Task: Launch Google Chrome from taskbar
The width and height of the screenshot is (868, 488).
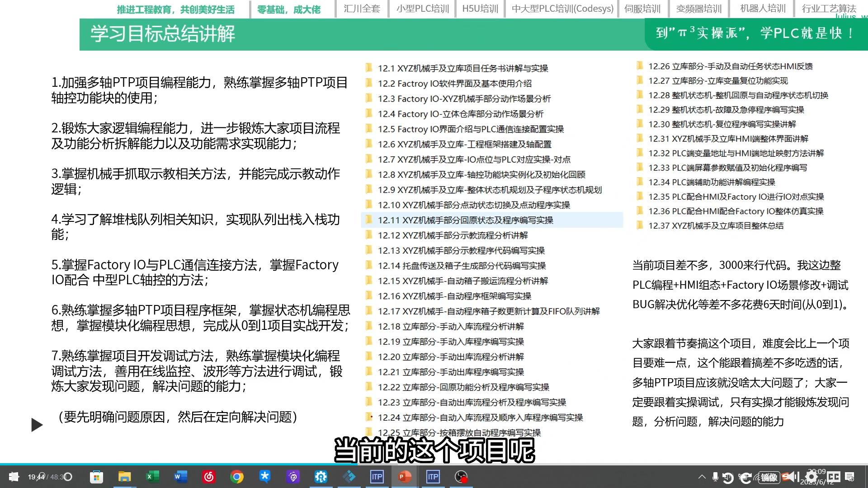Action: pyautogui.click(x=236, y=477)
